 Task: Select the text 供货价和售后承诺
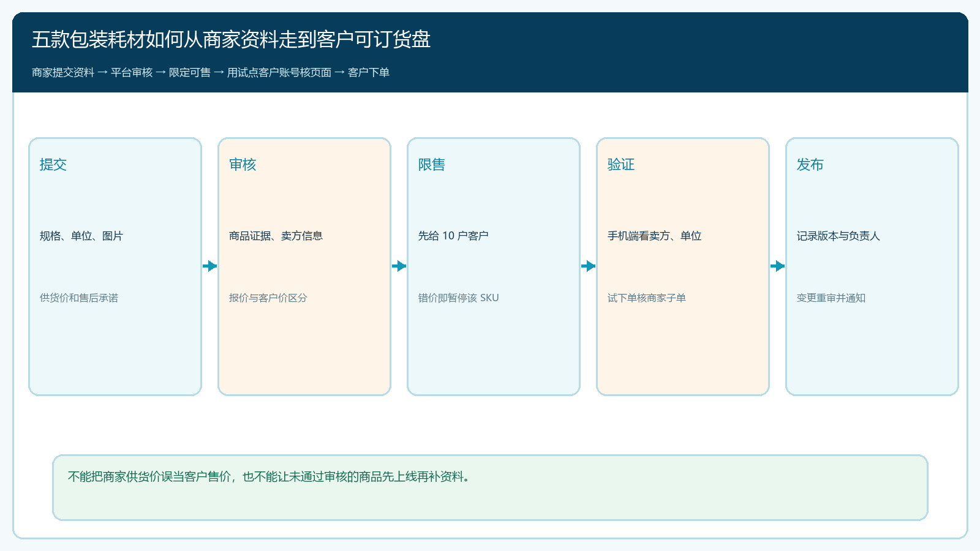(79, 298)
